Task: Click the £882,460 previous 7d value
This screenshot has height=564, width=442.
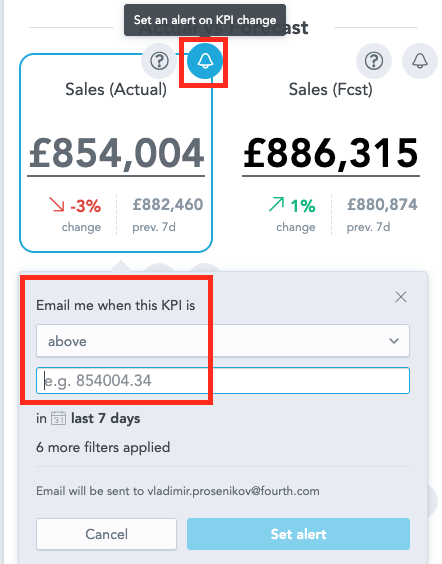Action: click(168, 205)
